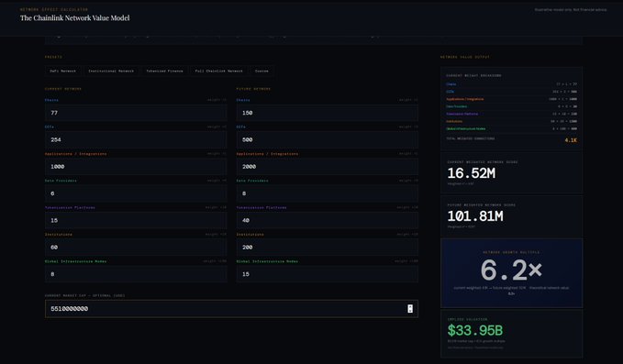
Task: Click the current network field showing 254
Action: pos(136,139)
